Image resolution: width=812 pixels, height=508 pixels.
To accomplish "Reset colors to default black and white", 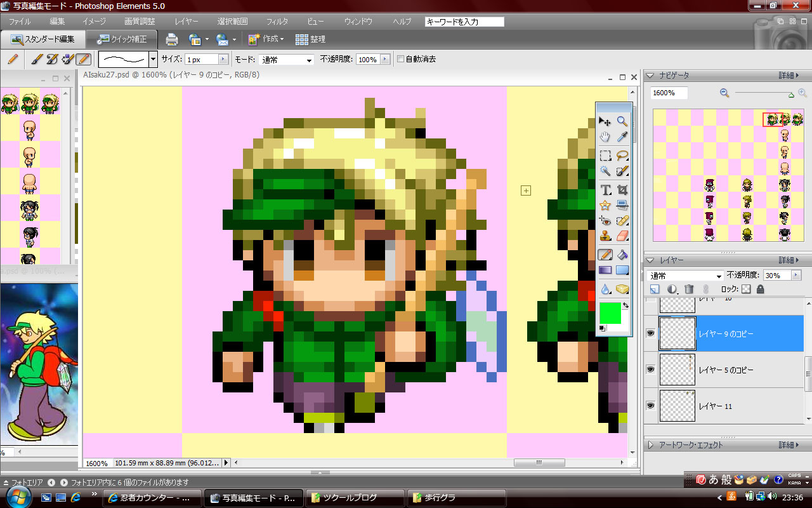I will pyautogui.click(x=602, y=328).
